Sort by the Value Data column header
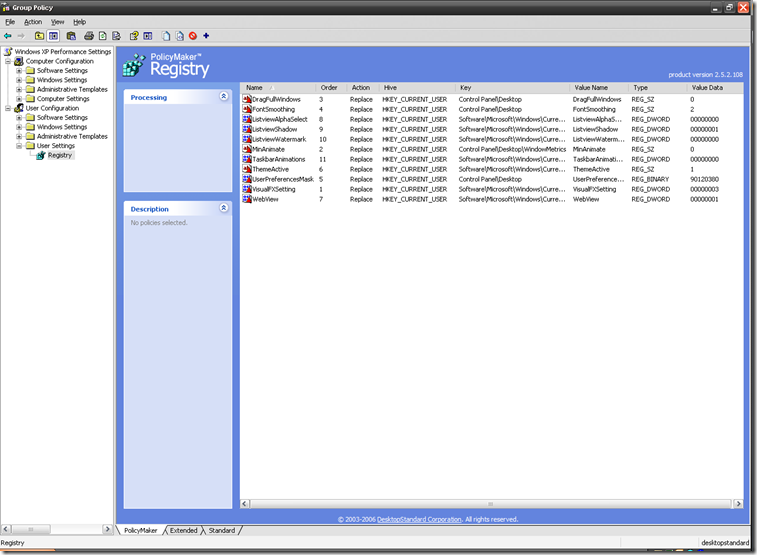 click(x=715, y=88)
